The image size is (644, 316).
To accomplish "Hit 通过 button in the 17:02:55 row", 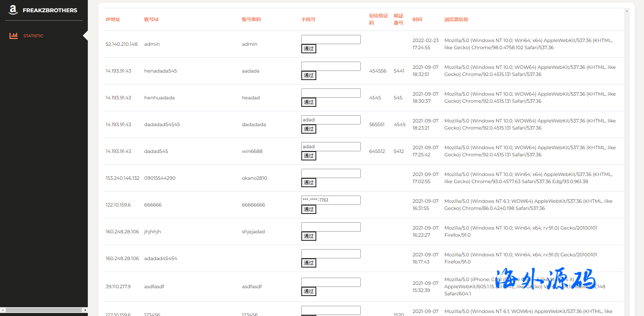I will point(308,182).
